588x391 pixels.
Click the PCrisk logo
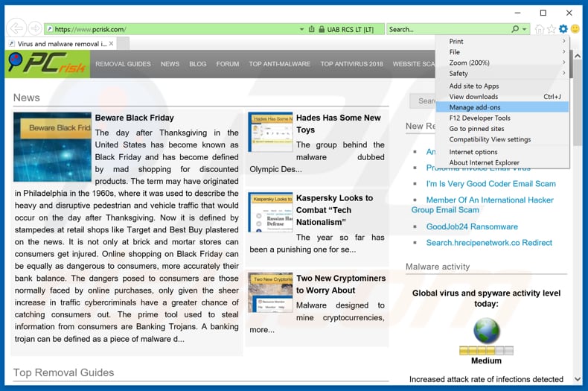[47, 64]
